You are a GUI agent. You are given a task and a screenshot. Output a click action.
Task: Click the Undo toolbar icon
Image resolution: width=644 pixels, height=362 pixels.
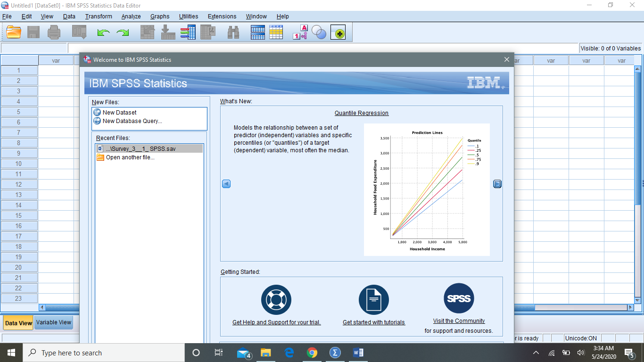coord(104,32)
